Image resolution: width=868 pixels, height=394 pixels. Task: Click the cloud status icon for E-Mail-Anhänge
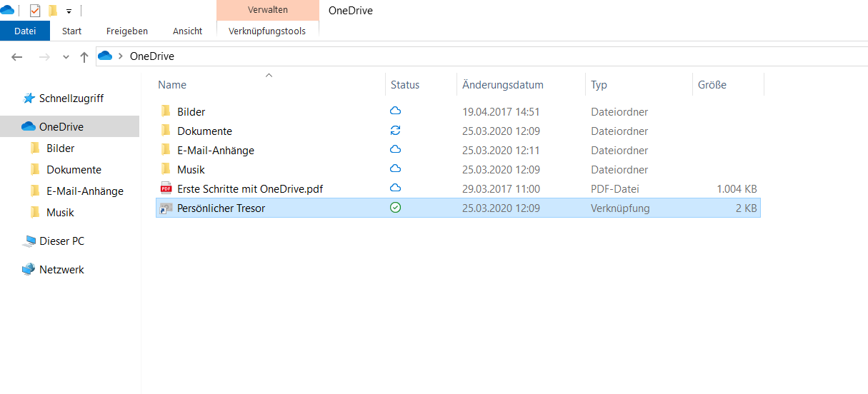[x=395, y=149]
